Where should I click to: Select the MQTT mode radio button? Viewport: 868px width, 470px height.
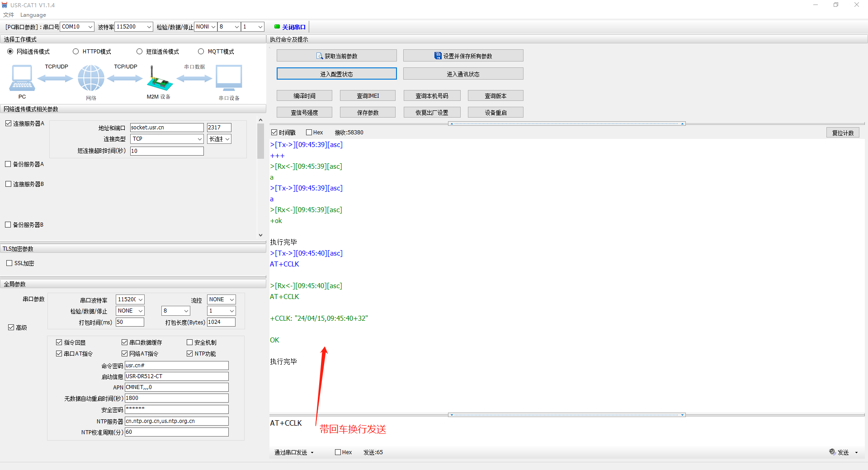[x=201, y=52]
